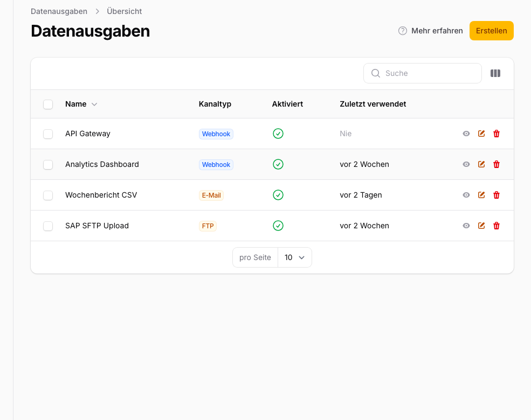Click the Webhook badge on Analytics Dashboard
This screenshot has width=531, height=420.
pyautogui.click(x=216, y=164)
